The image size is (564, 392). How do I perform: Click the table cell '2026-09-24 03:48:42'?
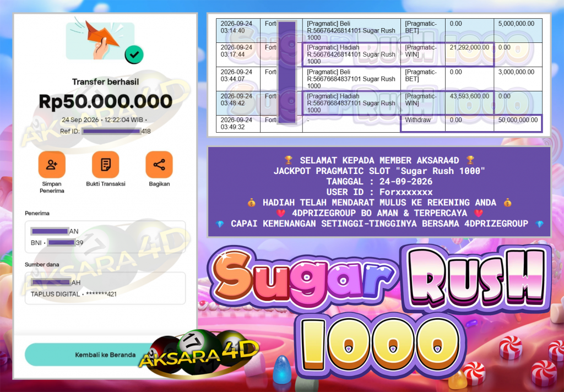238,103
